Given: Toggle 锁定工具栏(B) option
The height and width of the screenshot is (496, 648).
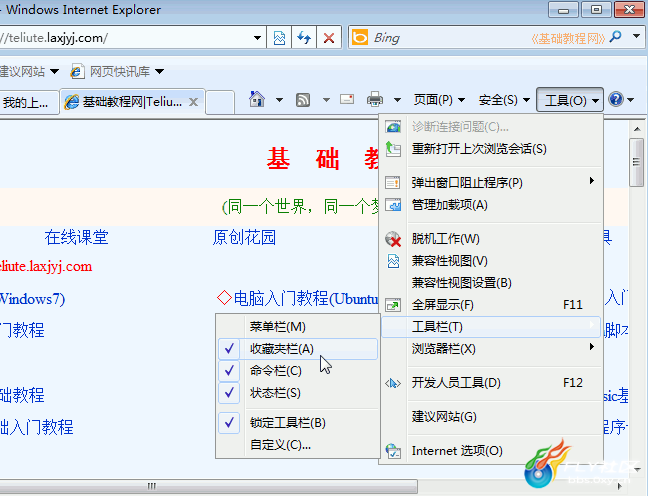Looking at the screenshot, I should click(x=298, y=423).
